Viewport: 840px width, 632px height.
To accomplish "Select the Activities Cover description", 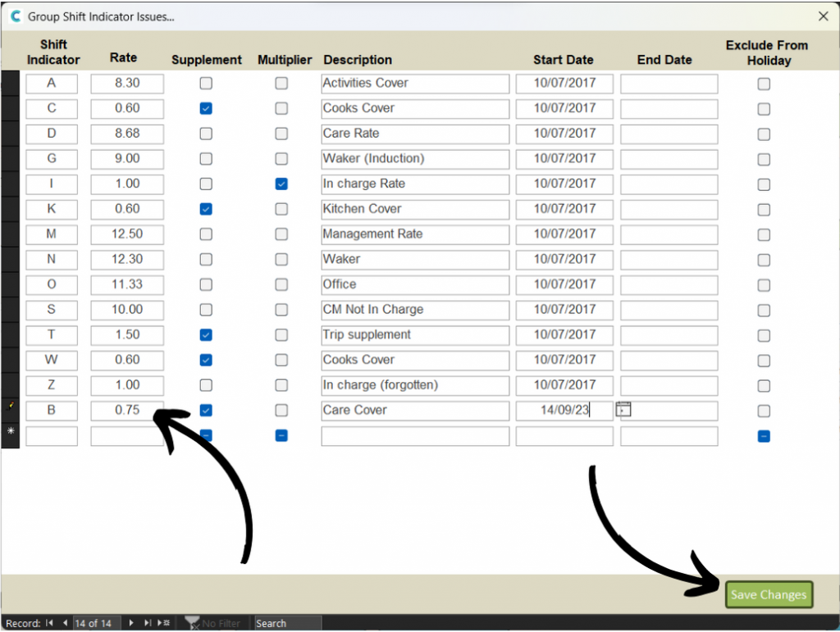I will pos(415,84).
